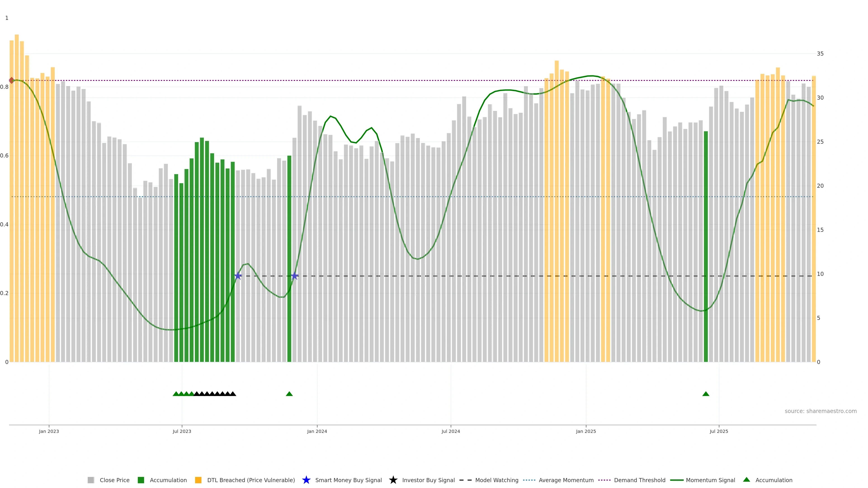This screenshot has width=868, height=488.
Task: Click the black Investor Buy Signal star icon
Action: tap(393, 480)
